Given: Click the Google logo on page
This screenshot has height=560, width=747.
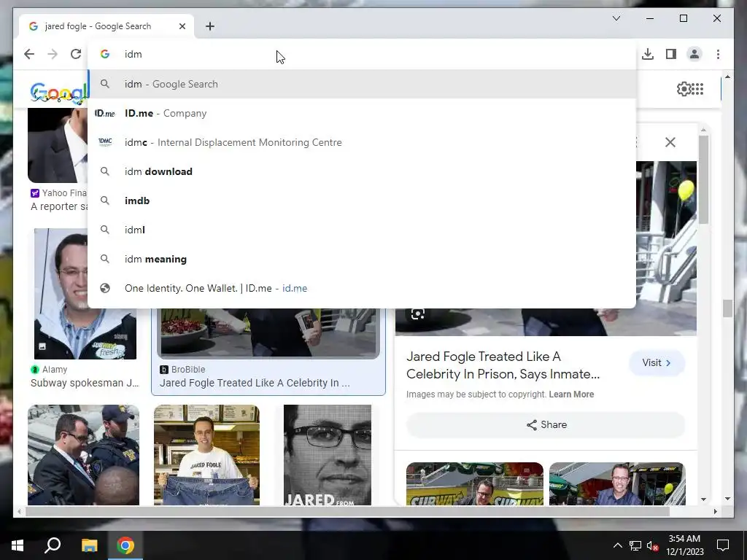Looking at the screenshot, I should point(59,93).
